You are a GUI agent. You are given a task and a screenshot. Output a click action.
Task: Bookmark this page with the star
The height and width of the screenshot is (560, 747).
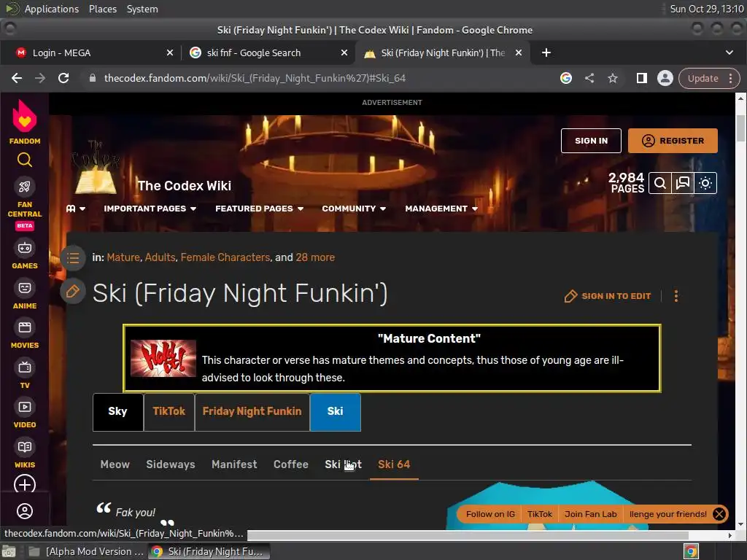(613, 78)
